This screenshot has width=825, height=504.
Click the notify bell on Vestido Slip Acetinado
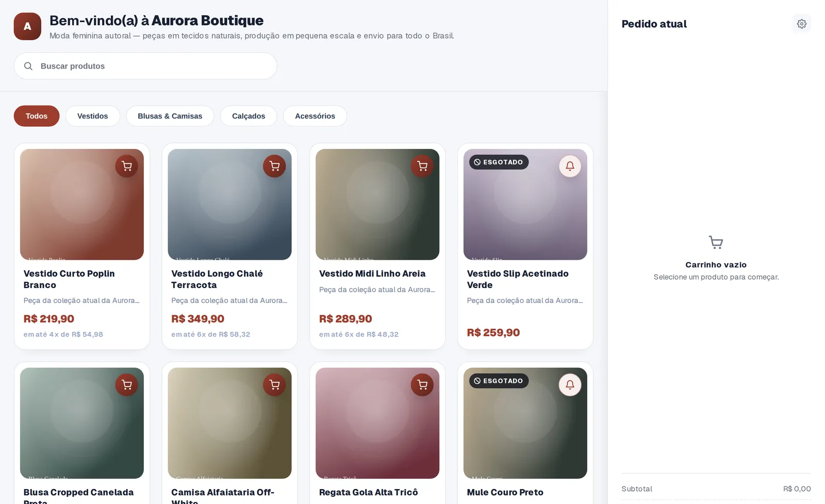(570, 166)
